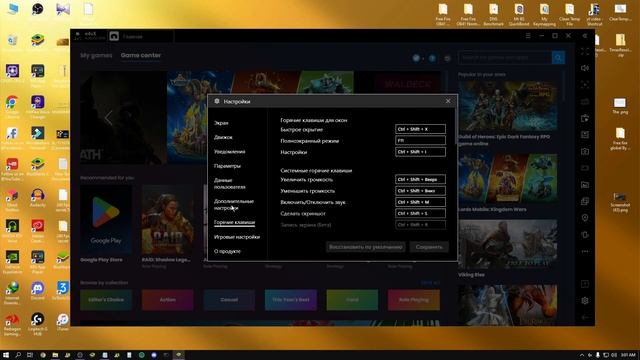Click the rotate screen icon in side toolbar
The width and height of the screenshot is (640, 360).
(x=585, y=235)
